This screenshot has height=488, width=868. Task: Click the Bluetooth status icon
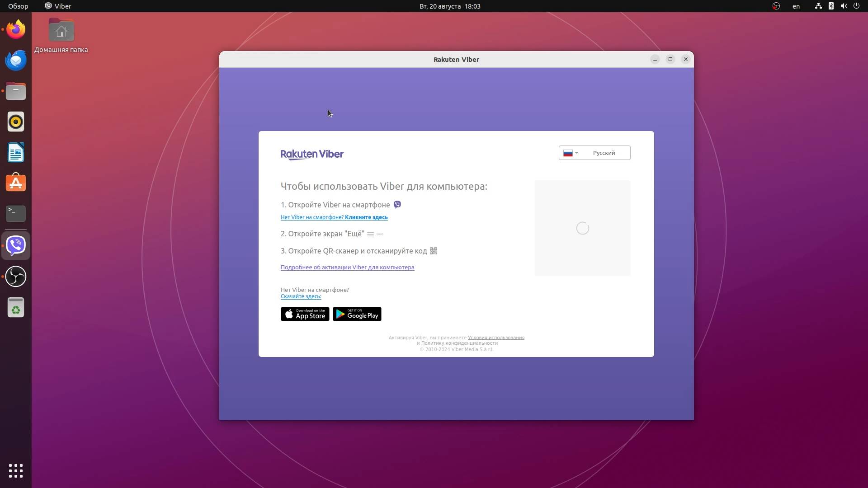tap(831, 6)
